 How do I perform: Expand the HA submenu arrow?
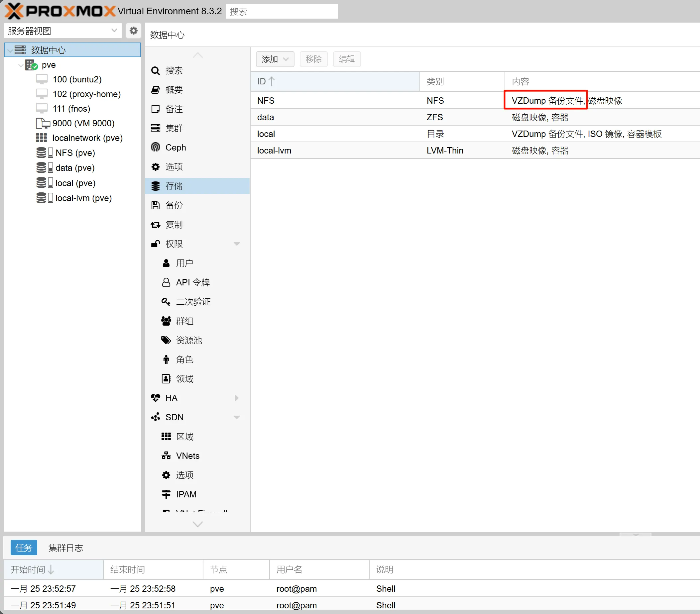tap(237, 398)
